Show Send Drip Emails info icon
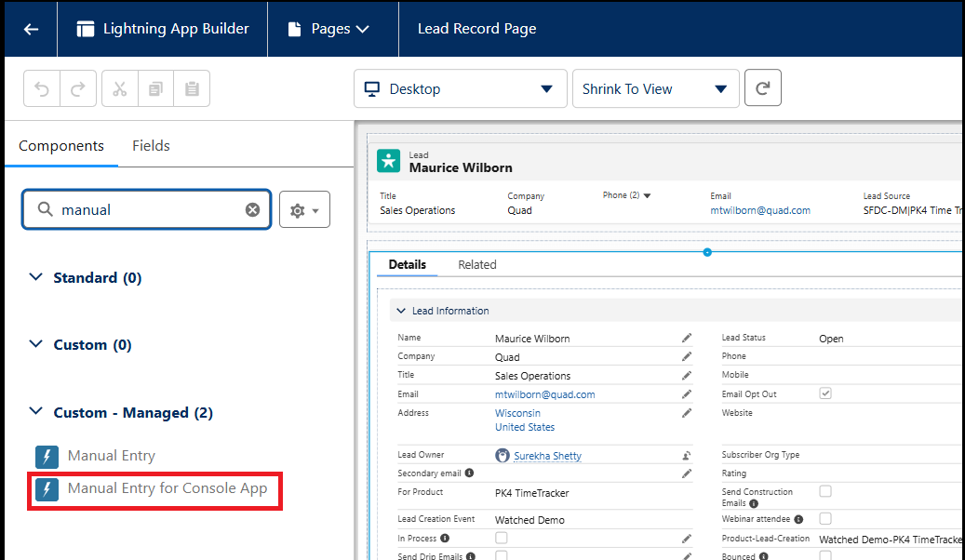Image resolution: width=965 pixels, height=560 pixels. click(x=471, y=556)
